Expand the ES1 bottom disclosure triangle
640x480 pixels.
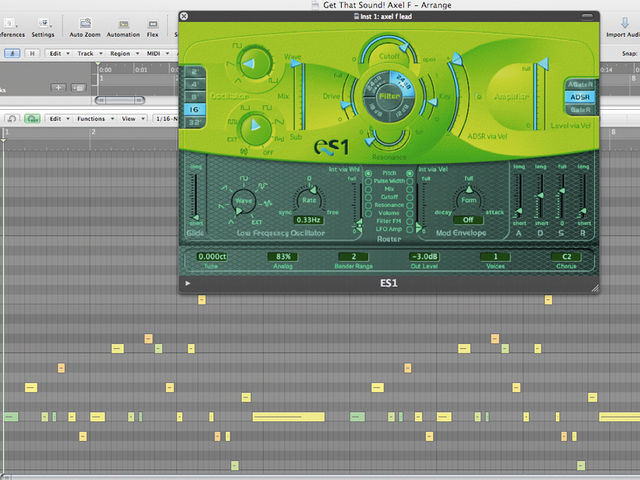pos(187,283)
